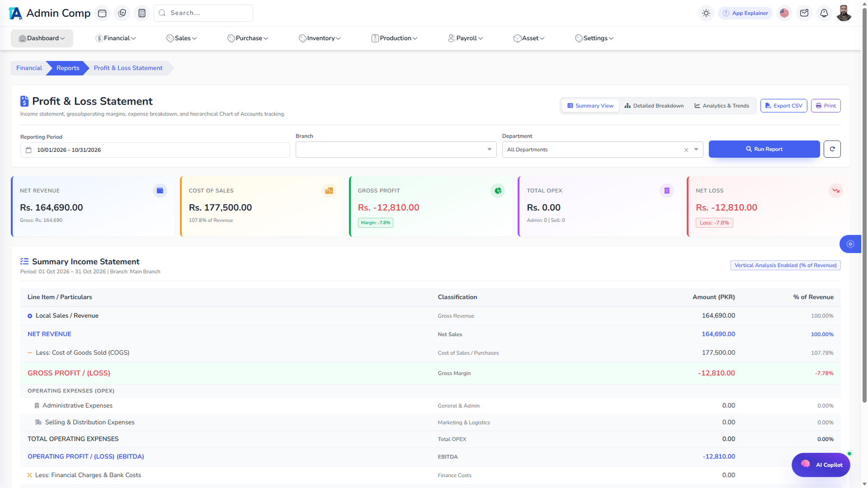Open the floating settings gear on right edge
Image resolution: width=868 pixels, height=488 pixels.
click(850, 244)
